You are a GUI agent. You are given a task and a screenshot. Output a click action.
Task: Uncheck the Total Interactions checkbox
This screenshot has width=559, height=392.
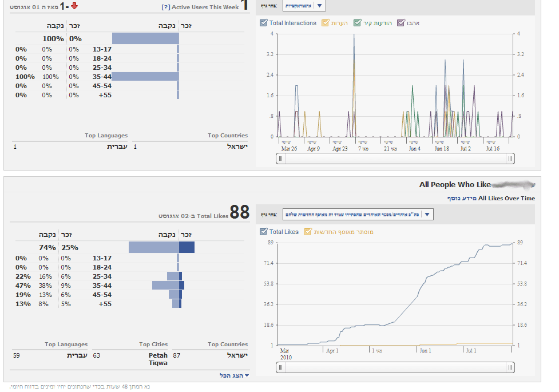coord(263,23)
